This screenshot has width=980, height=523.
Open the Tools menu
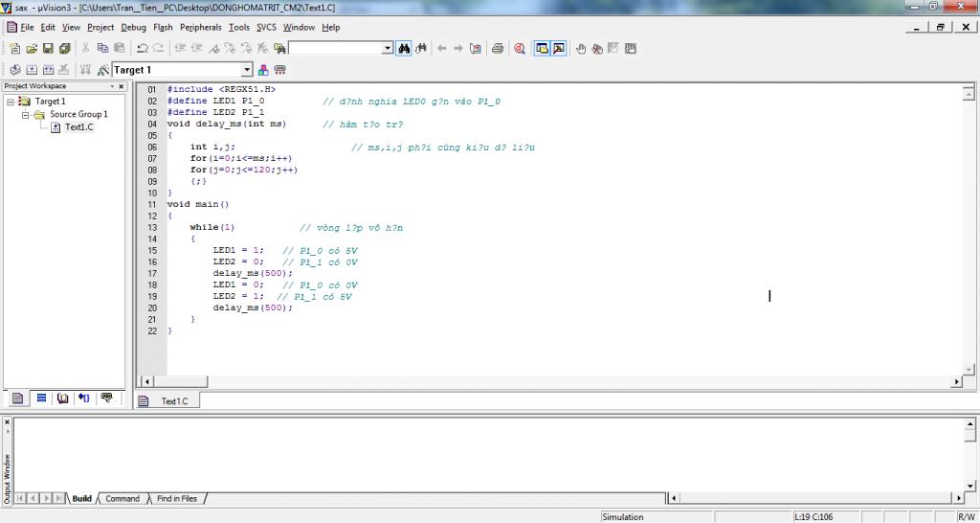pyautogui.click(x=238, y=27)
